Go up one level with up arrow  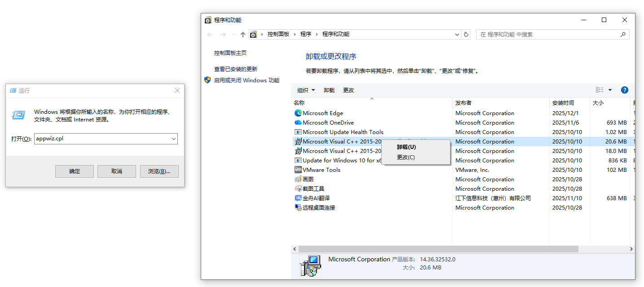tap(243, 35)
